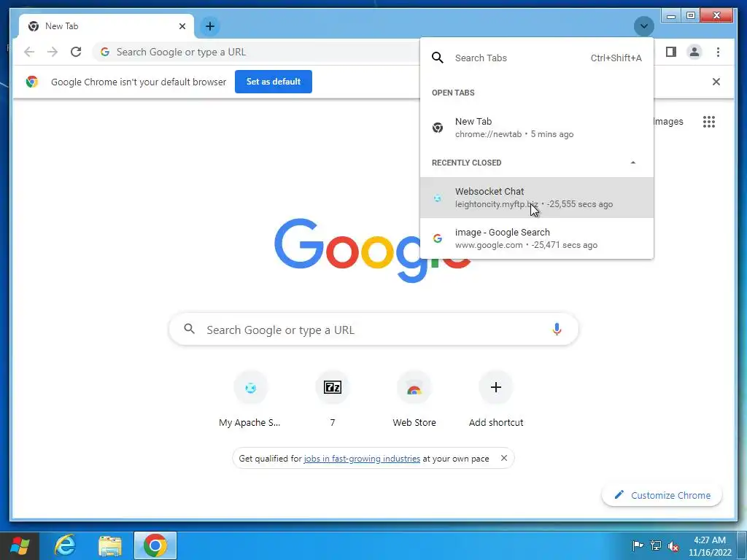
Task: Select the New Tab browser tab
Action: click(x=106, y=26)
